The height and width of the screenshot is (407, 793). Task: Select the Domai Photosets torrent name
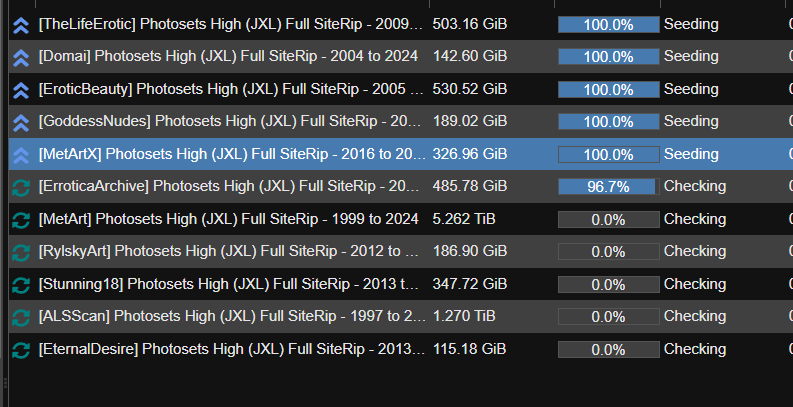coord(230,57)
